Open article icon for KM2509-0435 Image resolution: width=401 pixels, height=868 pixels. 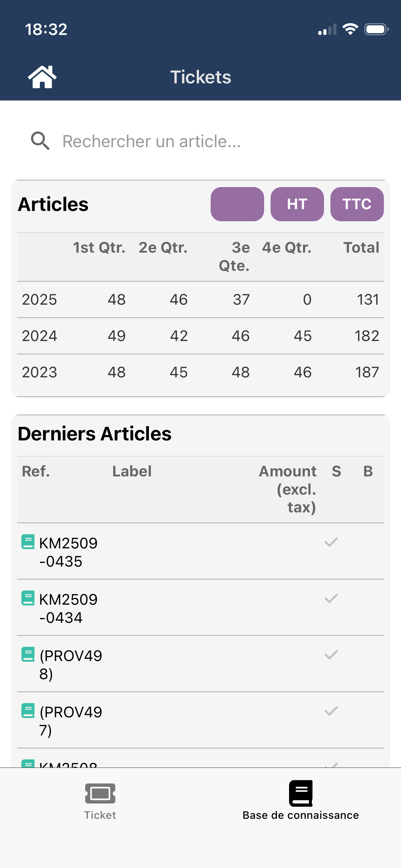[28, 542]
